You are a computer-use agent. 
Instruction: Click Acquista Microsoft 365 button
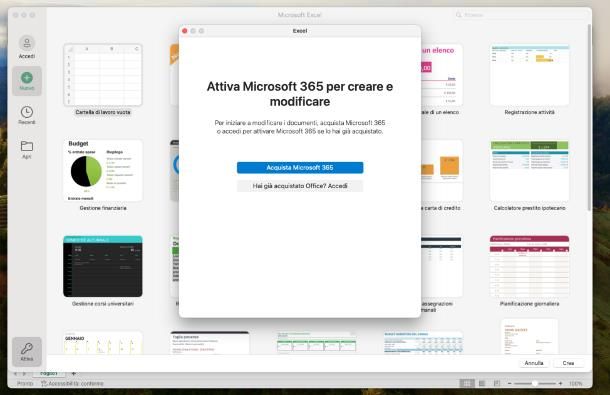pyautogui.click(x=300, y=167)
